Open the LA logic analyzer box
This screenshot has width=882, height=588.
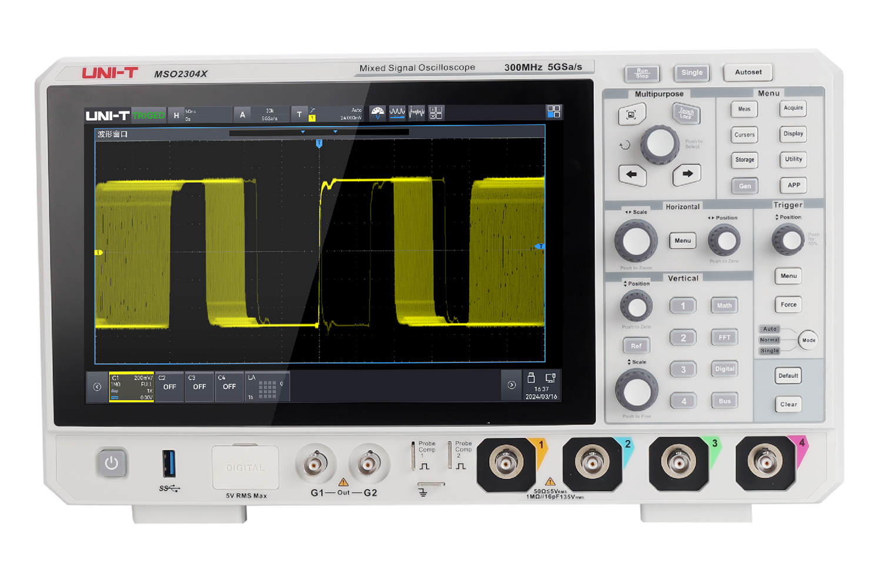pyautogui.click(x=267, y=387)
